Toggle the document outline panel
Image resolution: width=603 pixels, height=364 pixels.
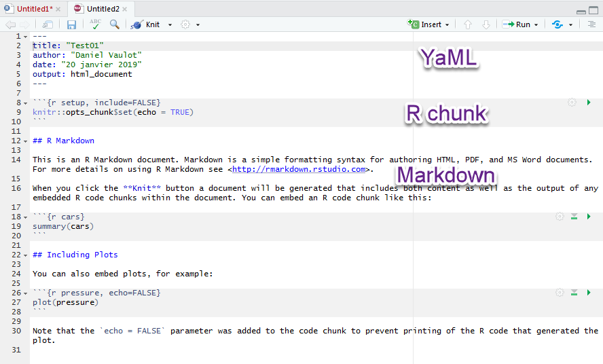[591, 24]
